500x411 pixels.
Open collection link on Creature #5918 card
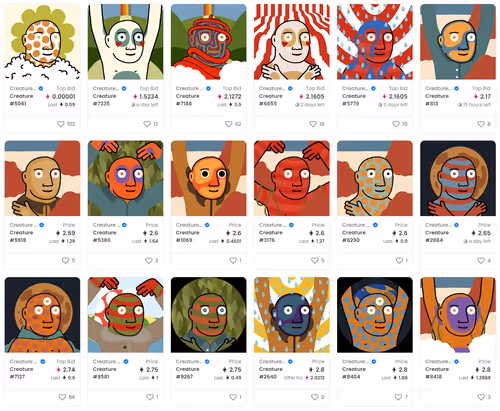click(23, 225)
